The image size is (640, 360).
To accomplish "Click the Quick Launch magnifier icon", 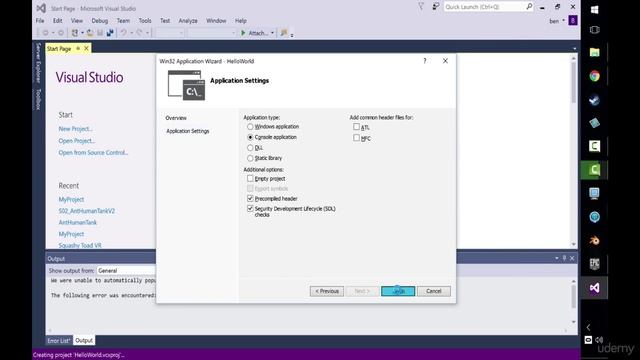I will point(529,7).
